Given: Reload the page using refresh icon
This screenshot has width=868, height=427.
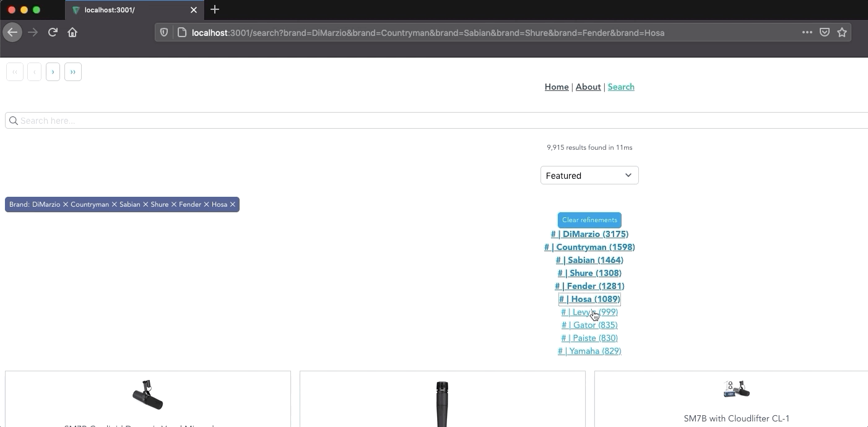Looking at the screenshot, I should [53, 32].
